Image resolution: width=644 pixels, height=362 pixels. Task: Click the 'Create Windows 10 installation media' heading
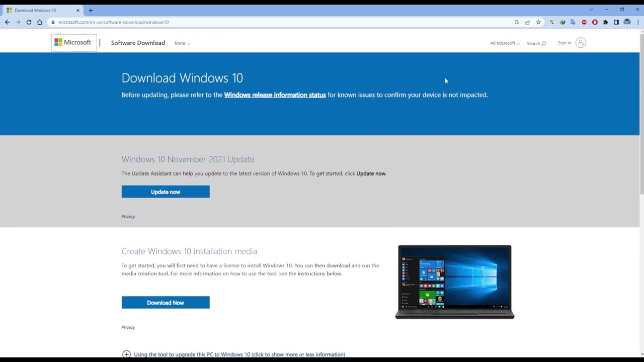point(189,251)
